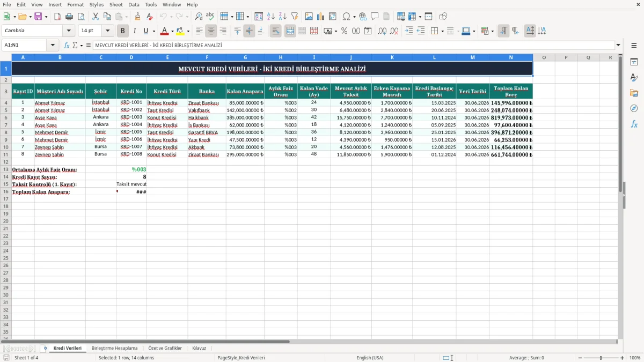Toggle Center Horizontally alignment
Viewport: 644px width, 362px height.
coord(211,31)
